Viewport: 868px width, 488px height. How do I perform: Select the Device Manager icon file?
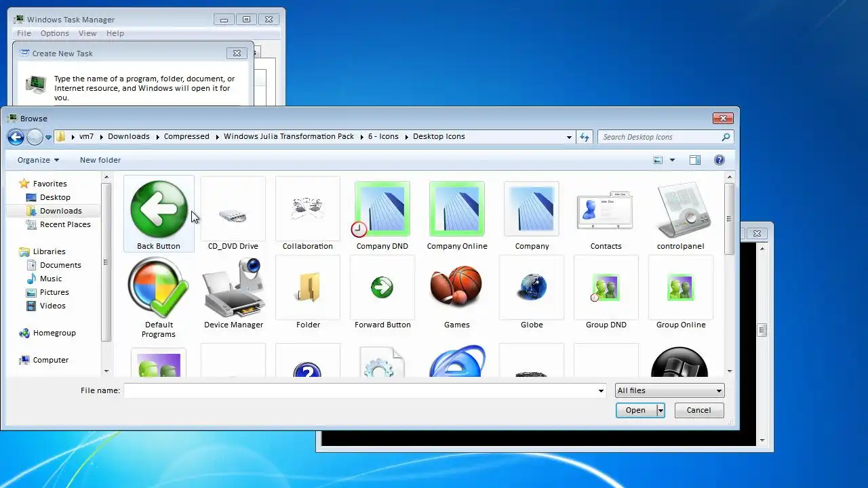click(x=233, y=293)
